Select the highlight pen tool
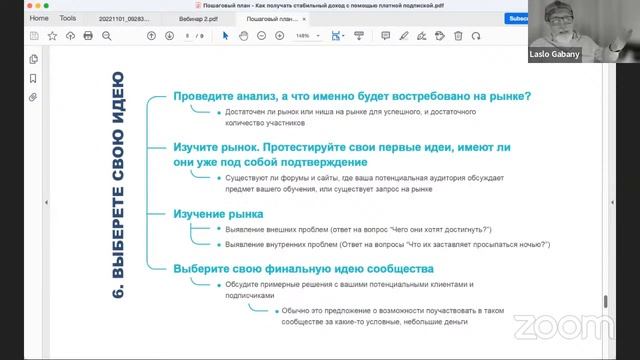The width and height of the screenshot is (640, 360). pyautogui.click(x=404, y=36)
